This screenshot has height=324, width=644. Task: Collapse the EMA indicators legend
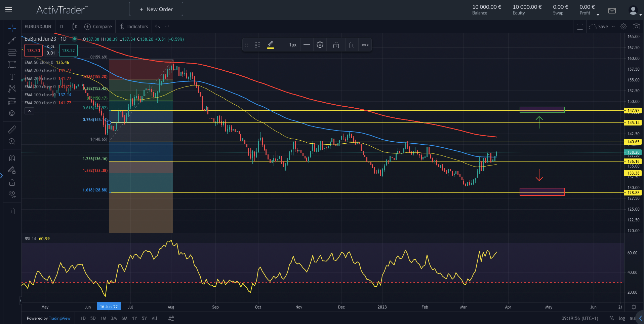(29, 111)
